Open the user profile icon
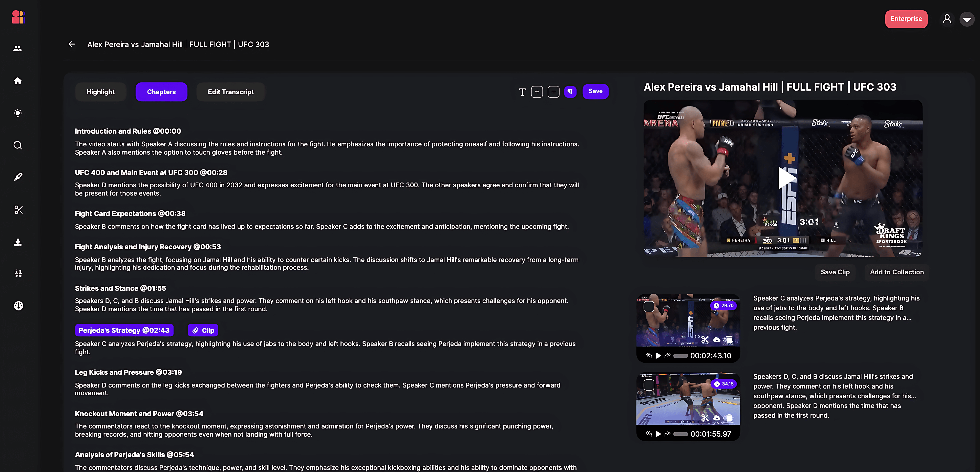 [x=947, y=19]
